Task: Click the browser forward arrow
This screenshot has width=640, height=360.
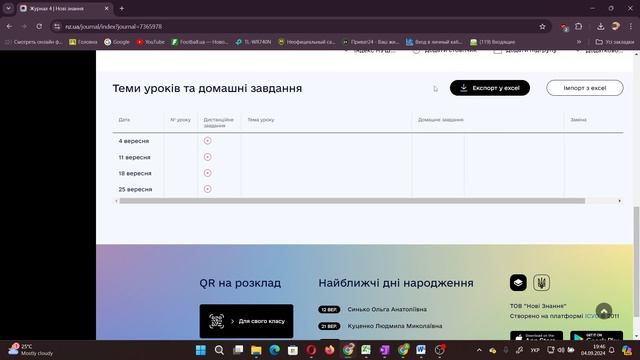Action: (24, 27)
